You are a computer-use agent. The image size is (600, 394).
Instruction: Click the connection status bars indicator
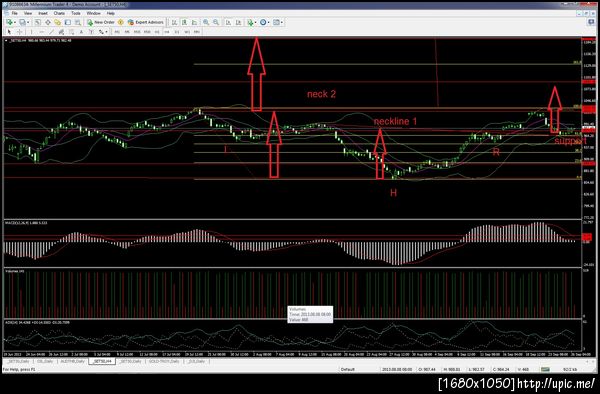(545, 370)
